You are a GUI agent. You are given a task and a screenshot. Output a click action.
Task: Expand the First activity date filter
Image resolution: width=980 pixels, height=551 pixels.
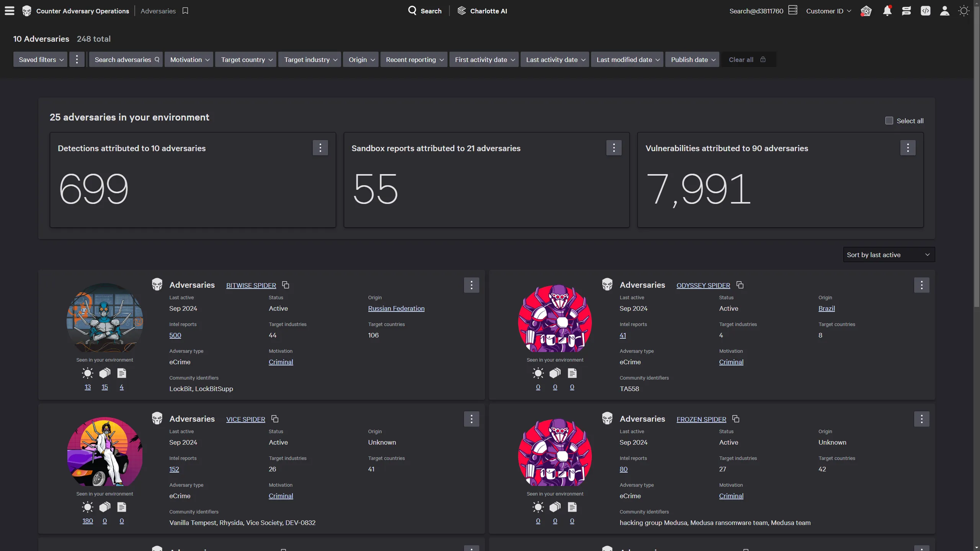tap(484, 59)
